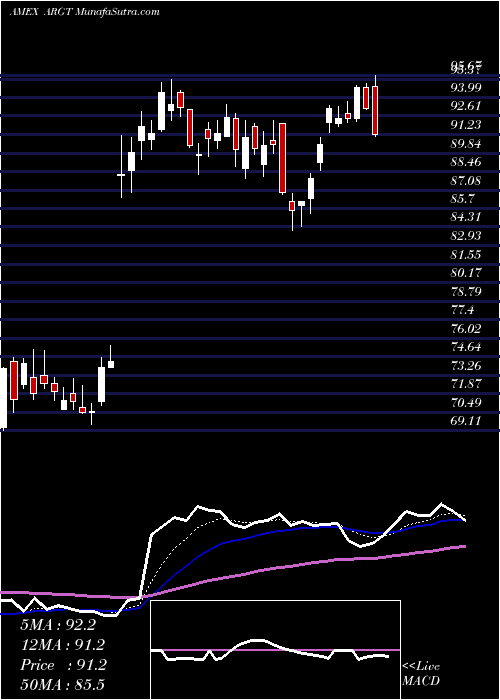Click the <<Live MACD label
The image size is (500, 700).
pos(421,674)
